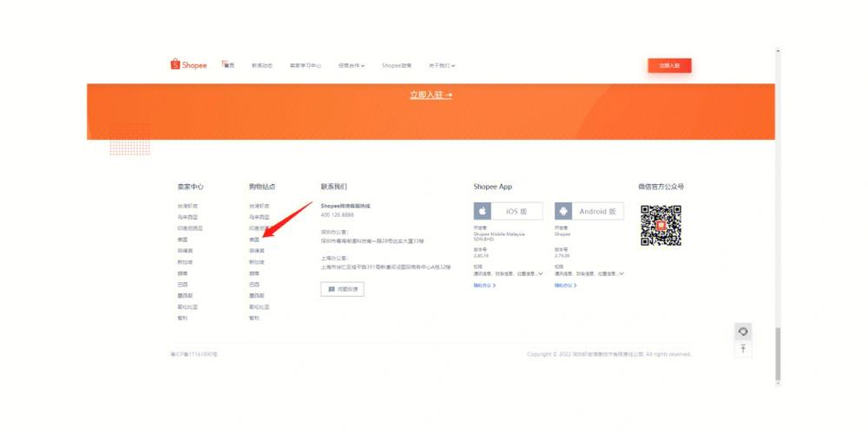Image resolution: width=868 pixels, height=434 pixels.
Task: Click the red 立即入驻 header button
Action: click(x=669, y=65)
